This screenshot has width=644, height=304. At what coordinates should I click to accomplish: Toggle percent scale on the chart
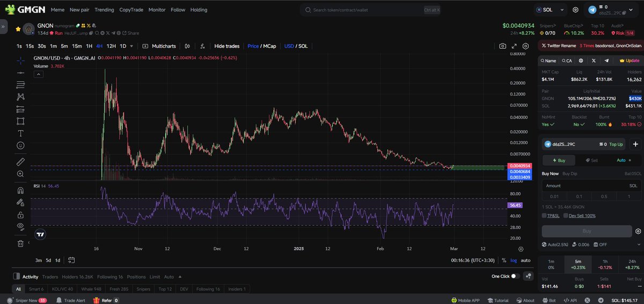504,260
